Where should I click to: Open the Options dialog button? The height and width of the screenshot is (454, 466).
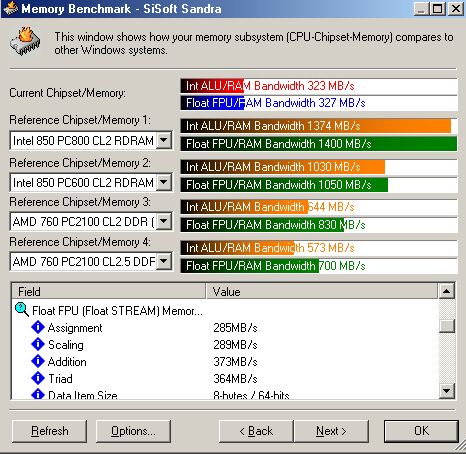pos(133,431)
